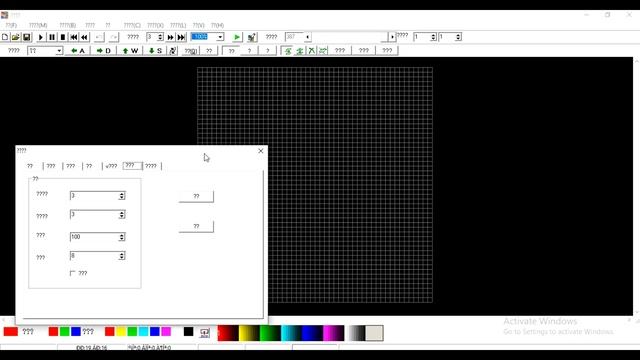Open the menu with the (C) mnemonic
The image size is (640, 360).
132,25
